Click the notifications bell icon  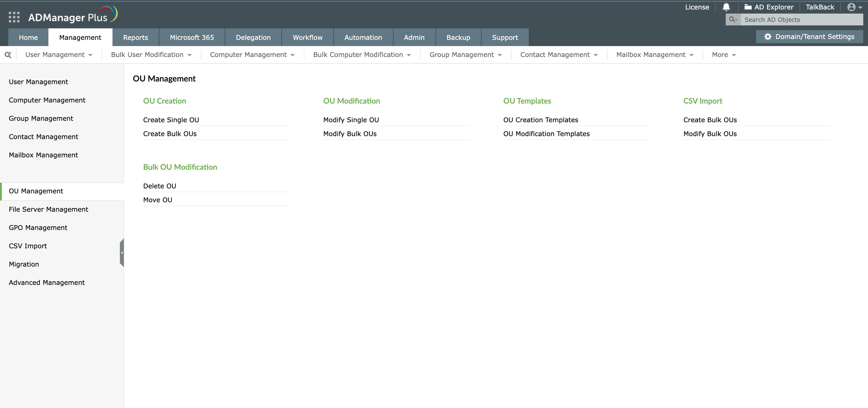(x=726, y=7)
